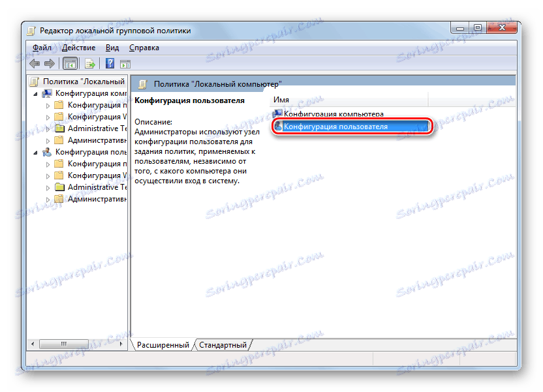The image size is (543, 392).
Task: Click folder icon of Административн under computer configuration
Action: tap(59, 140)
